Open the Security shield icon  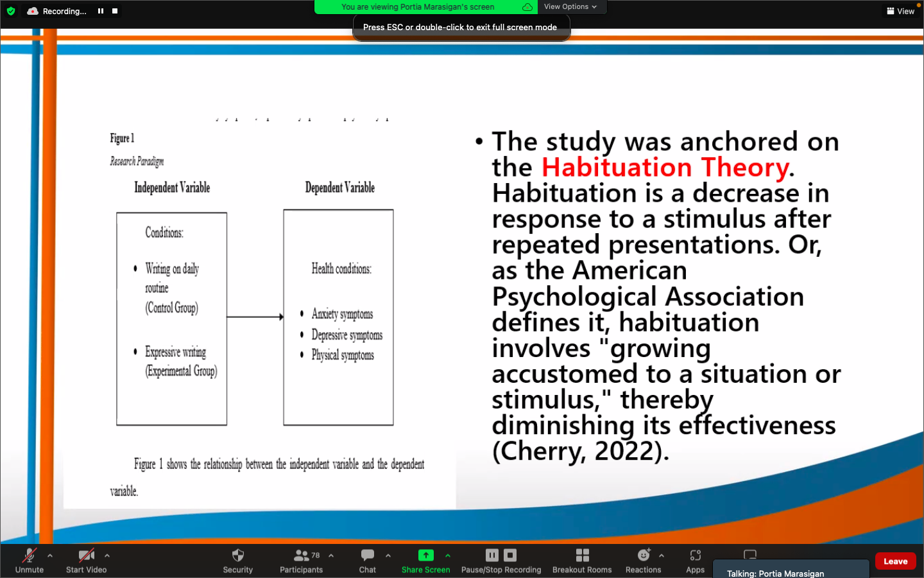point(237,556)
